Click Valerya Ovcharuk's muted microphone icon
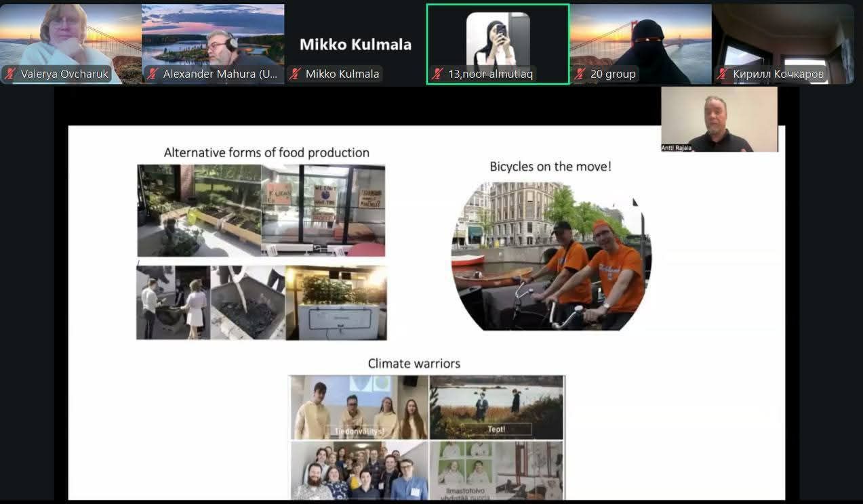863x504 pixels. pos(10,74)
